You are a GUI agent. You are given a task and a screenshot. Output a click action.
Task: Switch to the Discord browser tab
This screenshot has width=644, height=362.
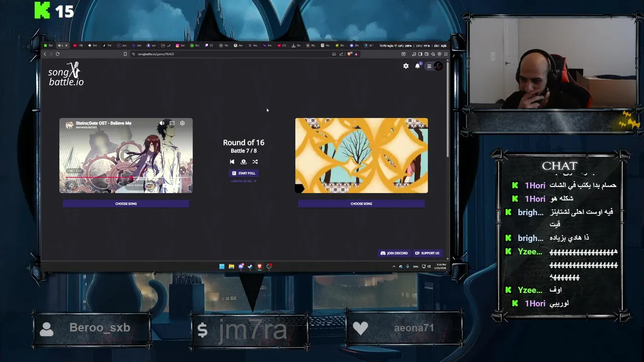pos(353,45)
